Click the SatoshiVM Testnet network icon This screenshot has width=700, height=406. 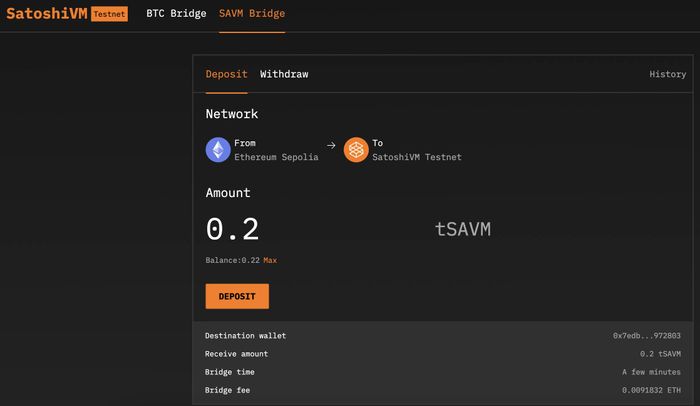pos(356,150)
